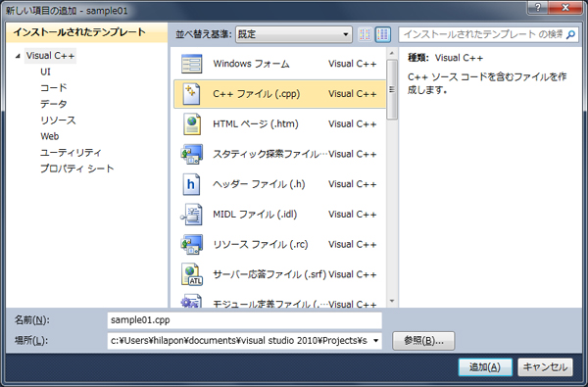Switch to small icons view
The width and height of the screenshot is (588, 387).
[x=365, y=34]
